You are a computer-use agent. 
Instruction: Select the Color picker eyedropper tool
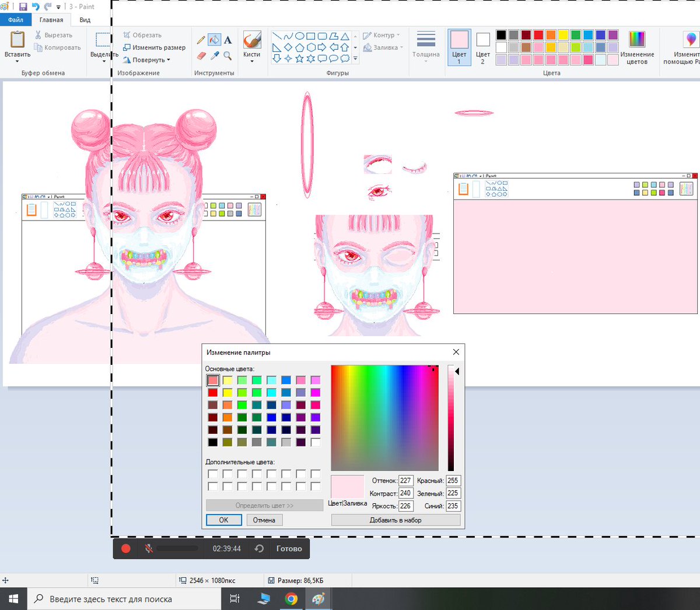tap(215, 55)
